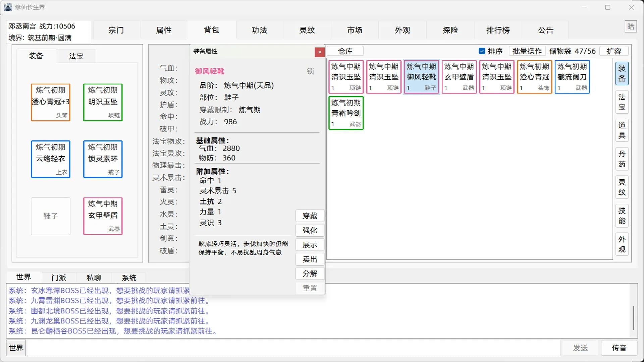Switch to the 法宝 sub-tab in left panel
This screenshot has width=644, height=362.
click(76, 56)
